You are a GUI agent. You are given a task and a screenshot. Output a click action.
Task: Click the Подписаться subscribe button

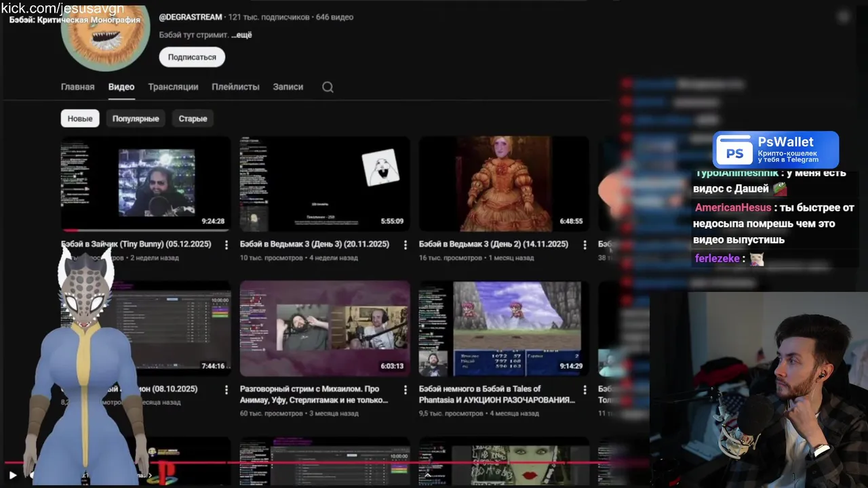pos(192,57)
